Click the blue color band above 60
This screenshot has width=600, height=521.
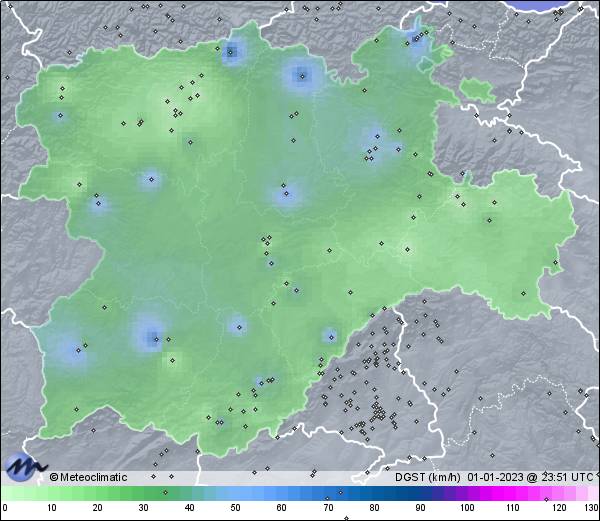(x=282, y=493)
